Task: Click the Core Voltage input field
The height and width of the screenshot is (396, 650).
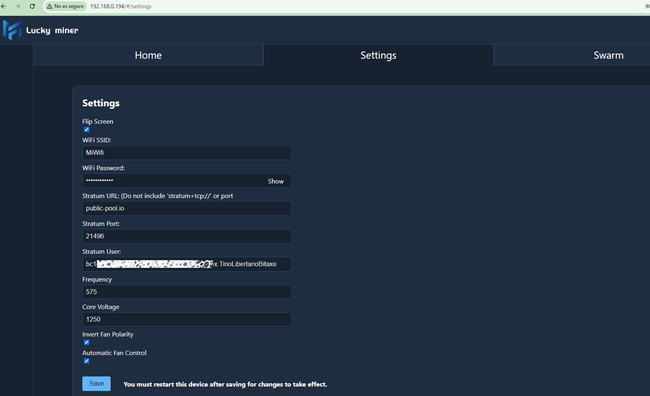Action: [x=187, y=319]
